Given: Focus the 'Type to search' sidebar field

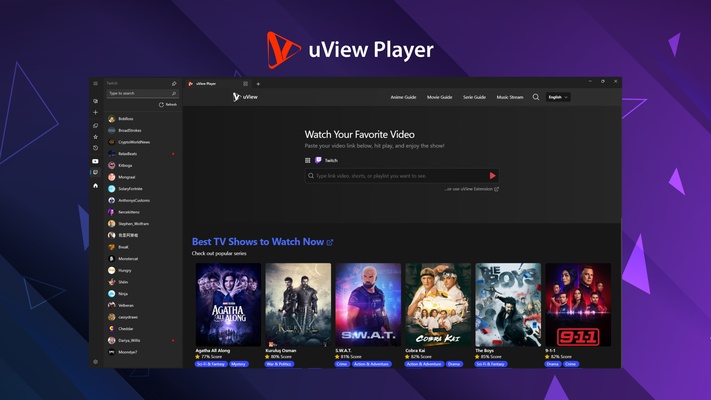Looking at the screenshot, I should click(x=142, y=93).
